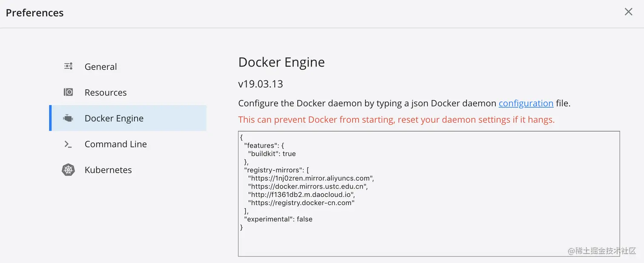Close the Preferences window

click(x=628, y=12)
